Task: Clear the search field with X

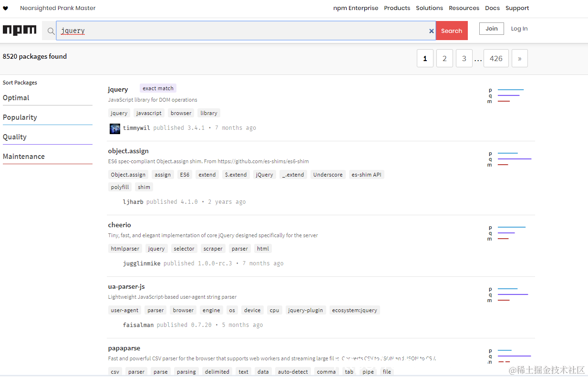Action: pyautogui.click(x=431, y=31)
